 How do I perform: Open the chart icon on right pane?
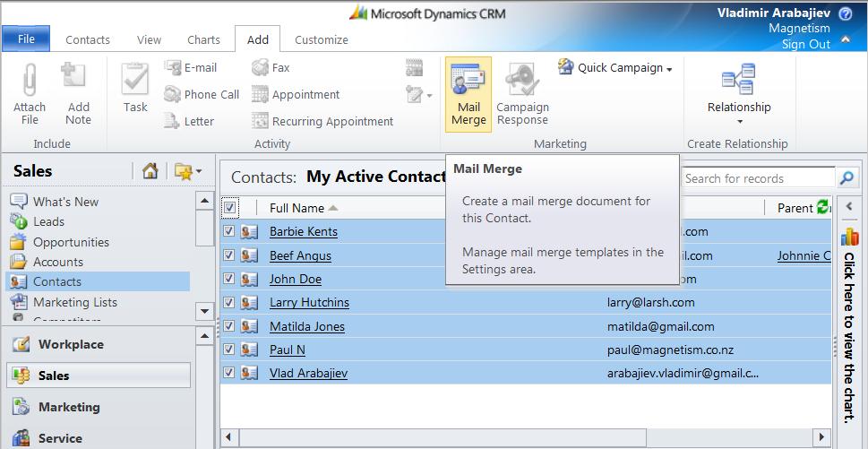point(850,237)
